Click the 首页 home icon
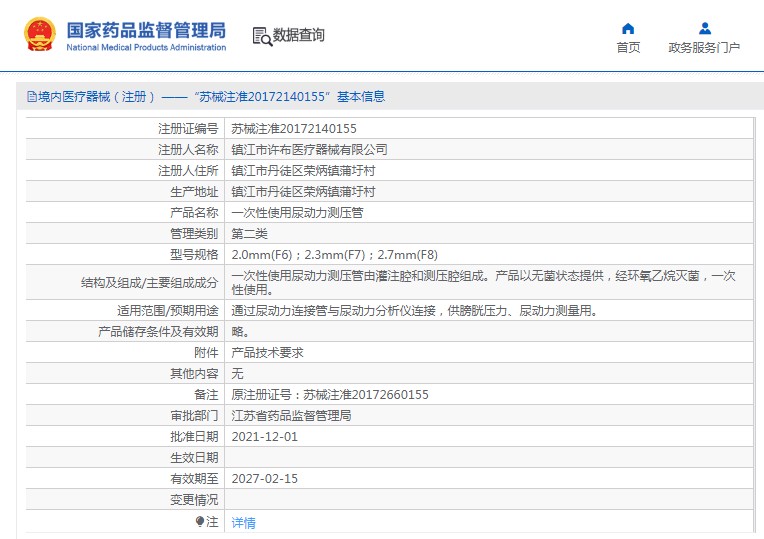 click(628, 28)
